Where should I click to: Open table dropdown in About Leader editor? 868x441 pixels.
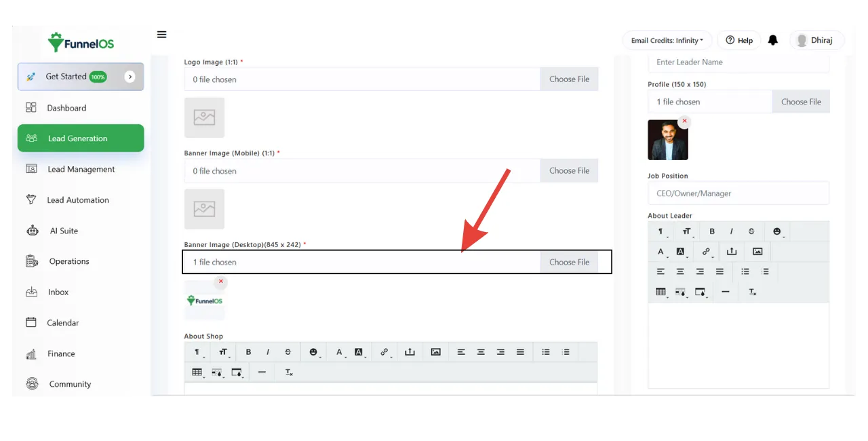(x=660, y=292)
